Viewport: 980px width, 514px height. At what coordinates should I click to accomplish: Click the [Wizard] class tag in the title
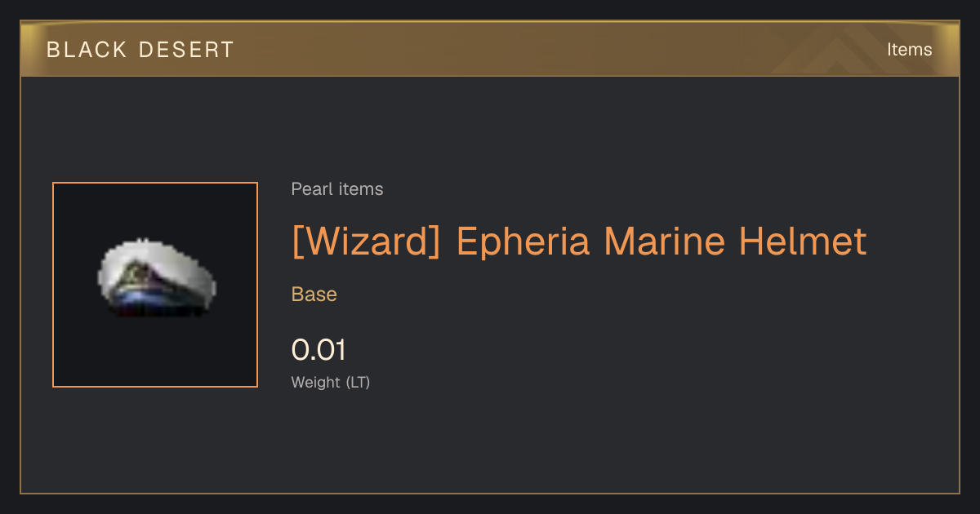(x=367, y=242)
